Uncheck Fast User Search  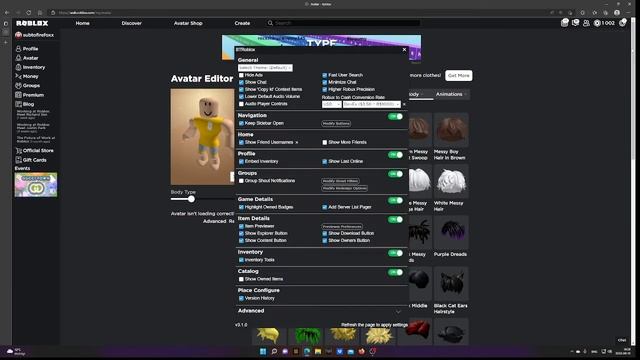(325, 76)
